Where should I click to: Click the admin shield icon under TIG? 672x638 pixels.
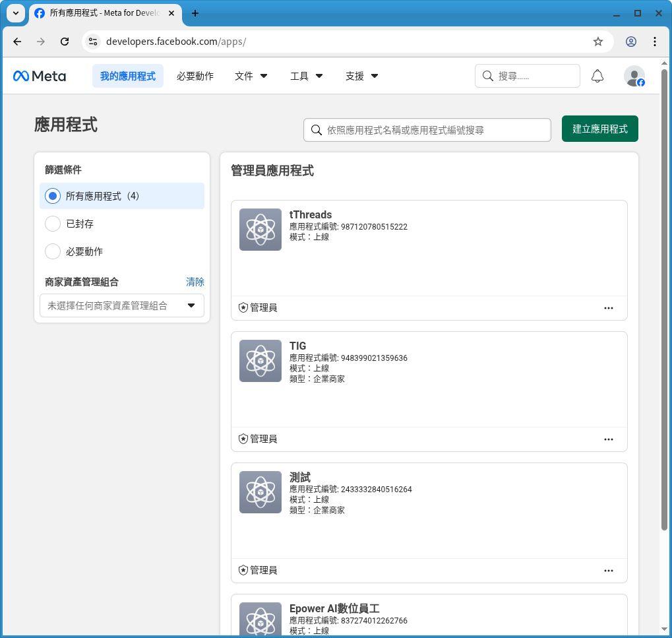[x=243, y=439]
